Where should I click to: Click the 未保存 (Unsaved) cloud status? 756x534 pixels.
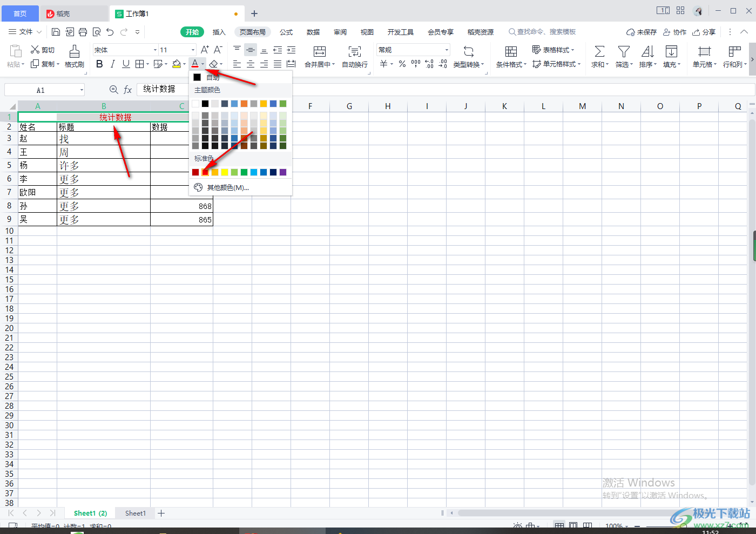(x=642, y=32)
